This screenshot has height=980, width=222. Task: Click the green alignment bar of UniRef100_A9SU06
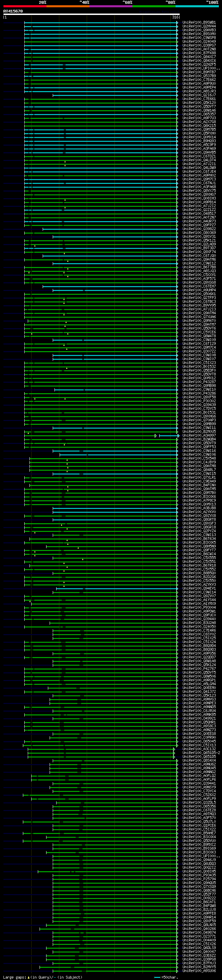click(x=116, y=971)
